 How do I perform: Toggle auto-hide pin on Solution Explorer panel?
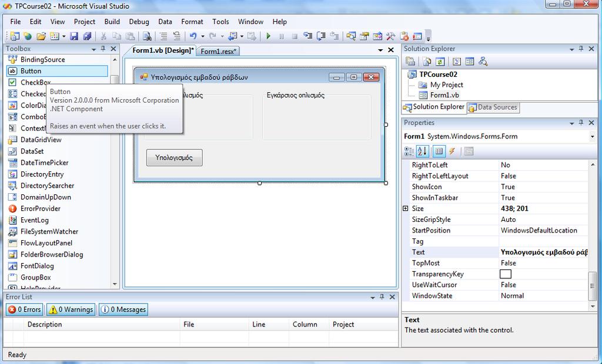click(x=581, y=49)
